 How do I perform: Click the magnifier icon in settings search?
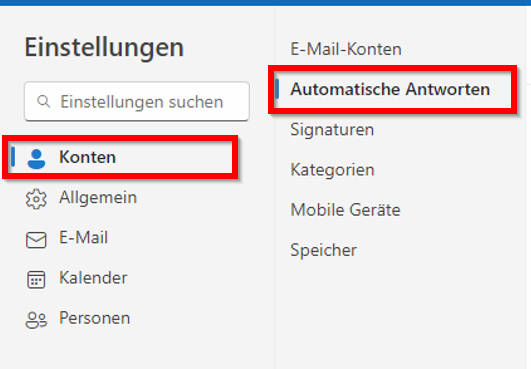click(x=44, y=101)
